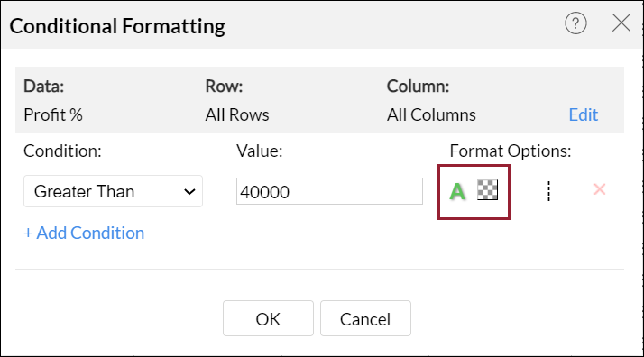Click the Conditional Formatting dialog title

click(117, 26)
